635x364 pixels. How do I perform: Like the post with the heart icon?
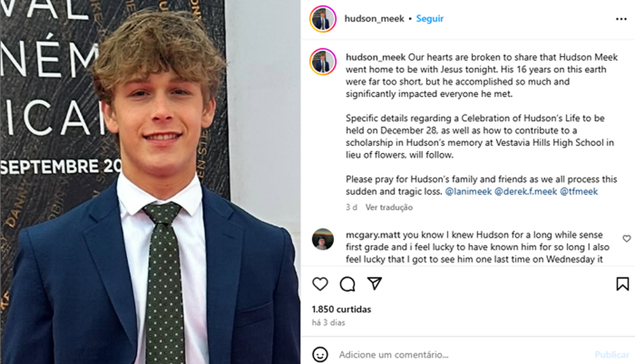(320, 284)
